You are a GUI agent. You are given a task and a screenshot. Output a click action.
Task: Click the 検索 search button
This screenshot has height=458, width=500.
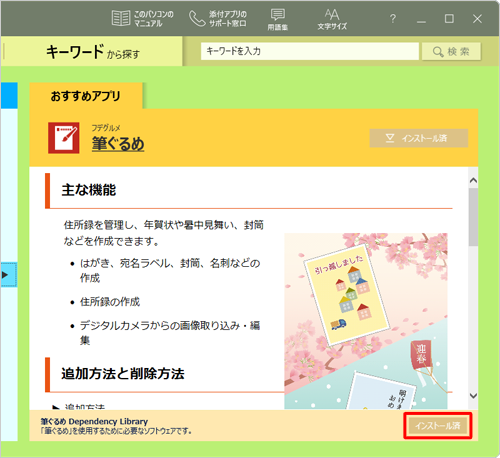click(451, 51)
